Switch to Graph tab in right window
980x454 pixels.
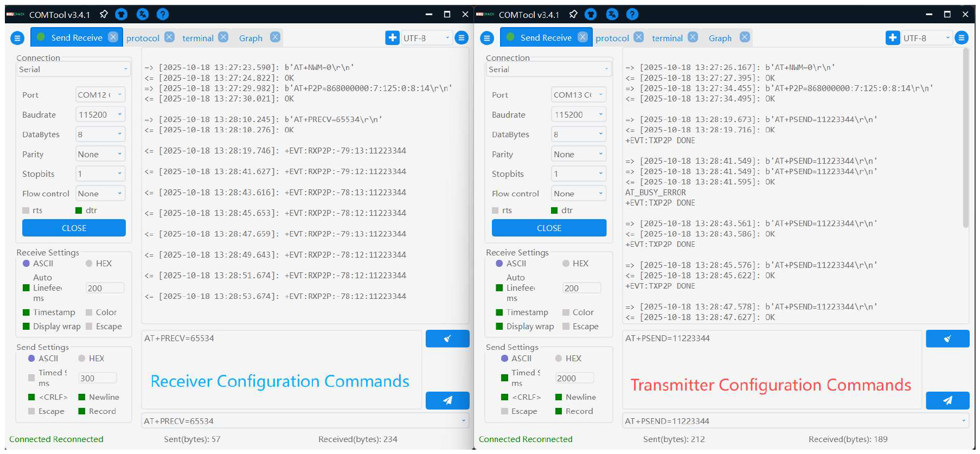tap(720, 38)
